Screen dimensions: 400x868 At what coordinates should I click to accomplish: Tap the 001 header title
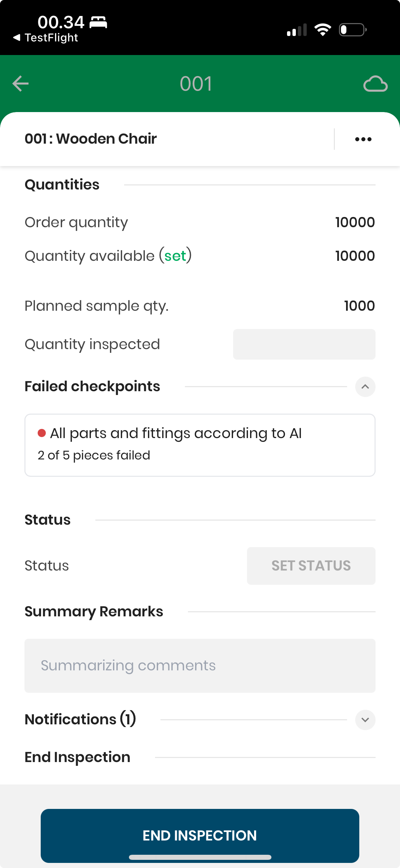coord(196,84)
